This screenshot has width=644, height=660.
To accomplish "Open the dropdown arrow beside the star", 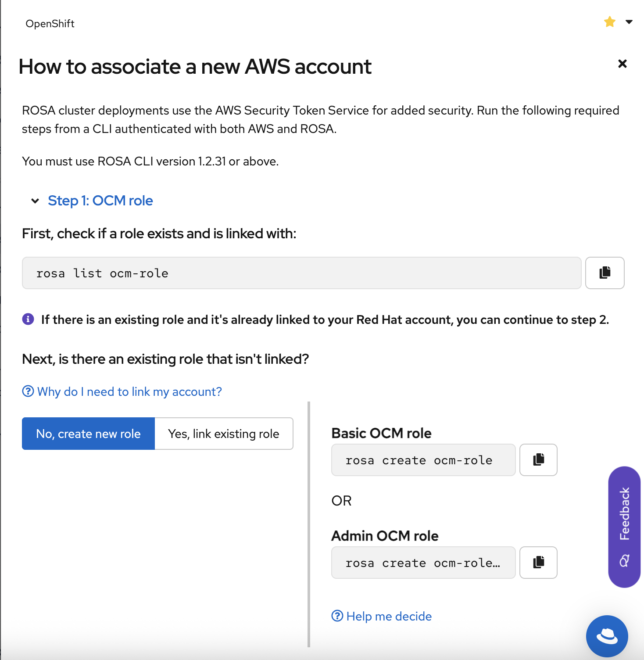I will [629, 22].
